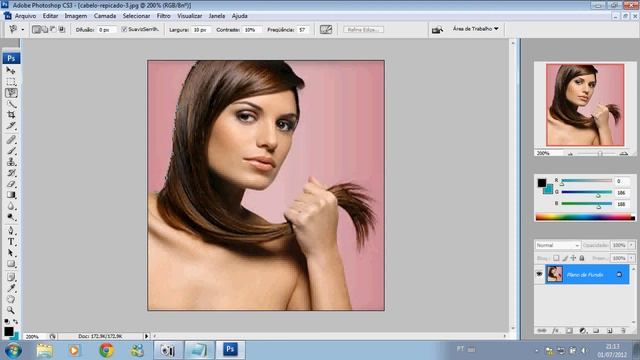Select the Eraser tool
This screenshot has height=360, width=640.
11,184
